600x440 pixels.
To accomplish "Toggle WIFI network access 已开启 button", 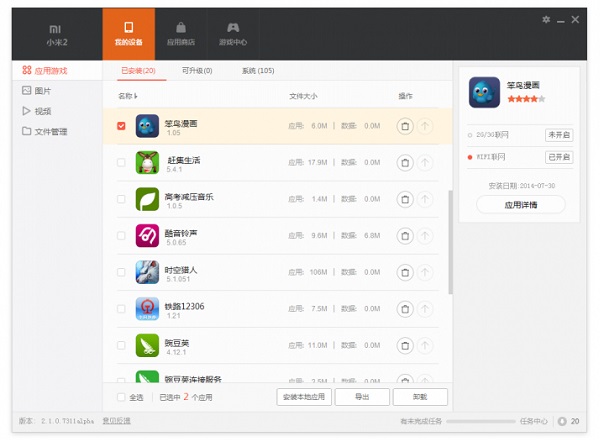I will [559, 157].
